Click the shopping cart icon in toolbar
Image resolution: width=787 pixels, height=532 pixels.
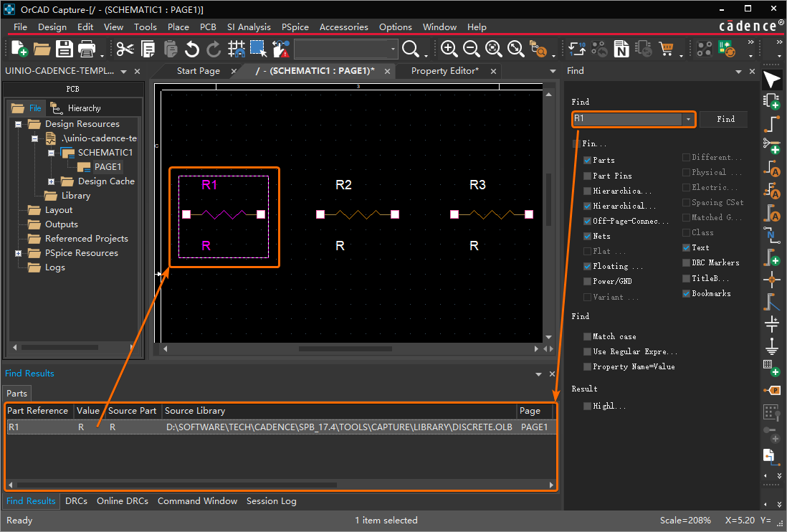pyautogui.click(x=667, y=49)
